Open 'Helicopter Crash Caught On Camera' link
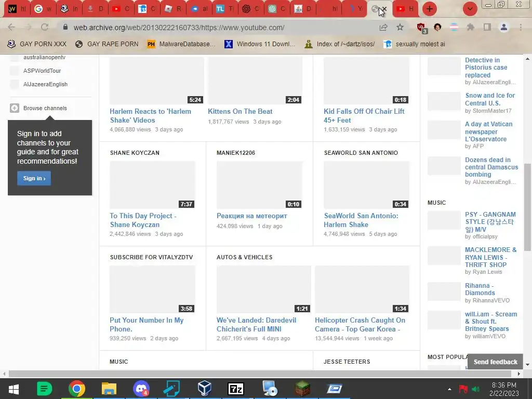The width and height of the screenshot is (532, 399). [x=360, y=325]
